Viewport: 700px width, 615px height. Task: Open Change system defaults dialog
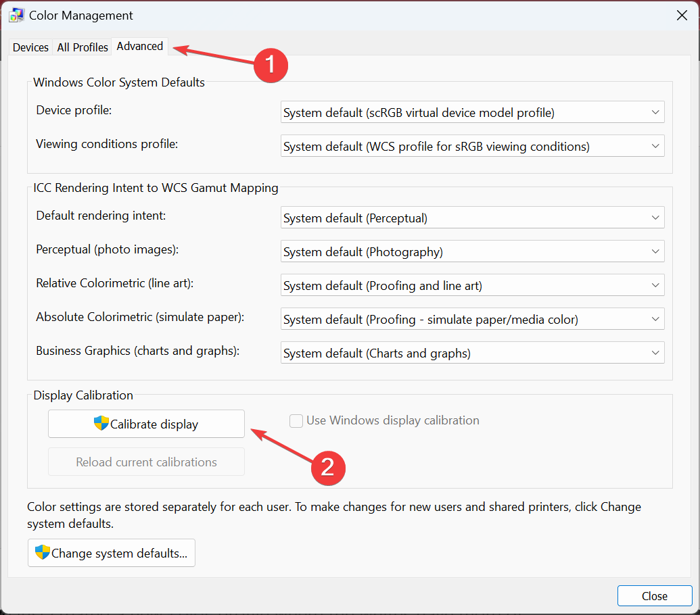tap(112, 553)
